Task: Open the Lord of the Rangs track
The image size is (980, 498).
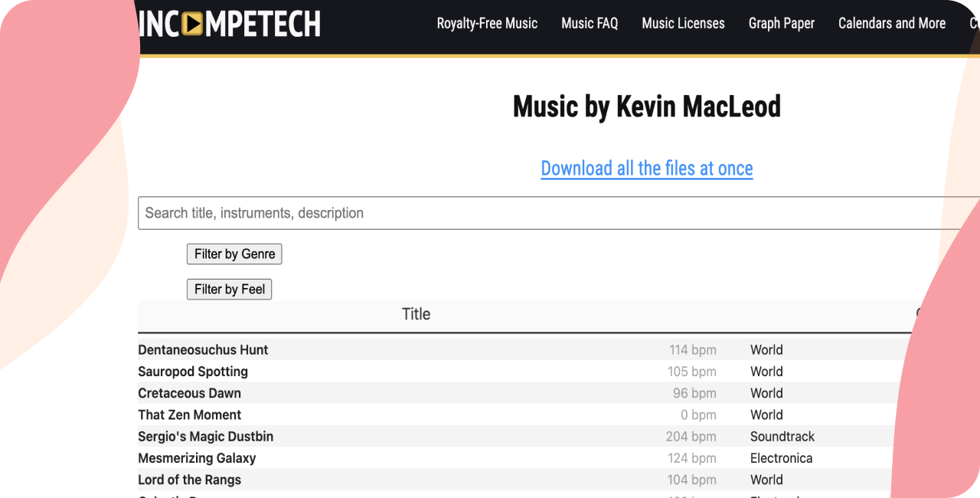Action: (x=189, y=480)
